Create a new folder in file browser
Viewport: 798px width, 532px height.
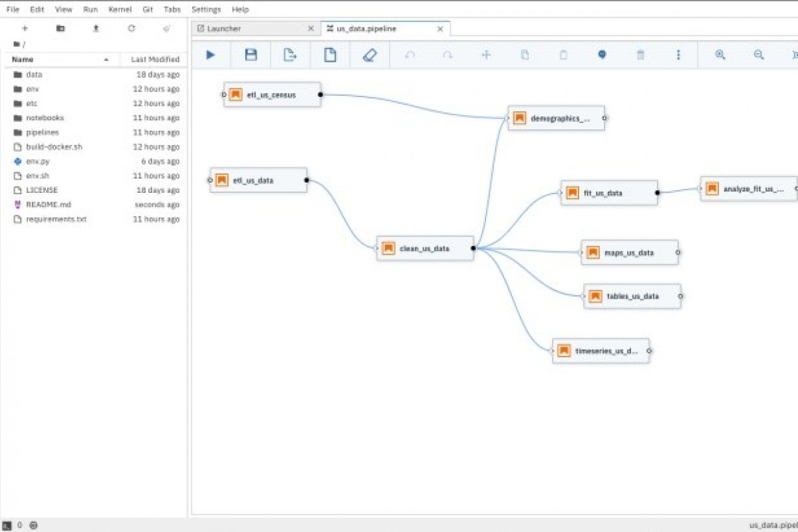(x=60, y=29)
